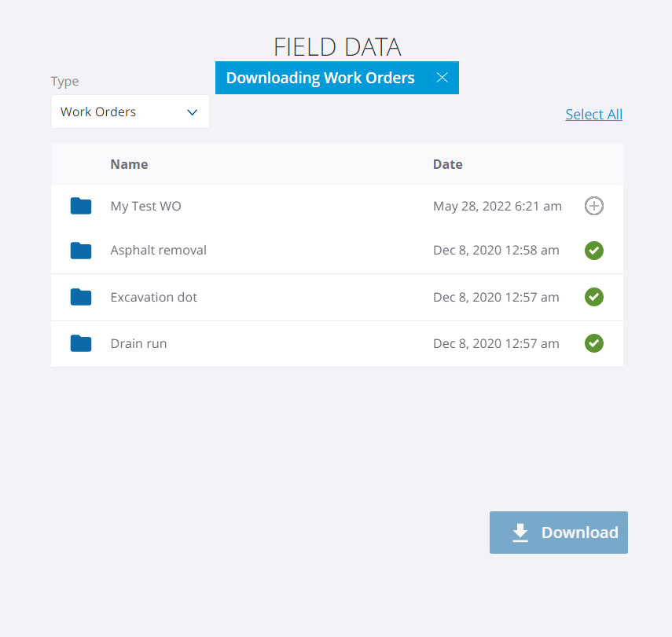This screenshot has width=672, height=637.
Task: Uncheck the Excavation dot green checkmark
Action: coord(594,297)
